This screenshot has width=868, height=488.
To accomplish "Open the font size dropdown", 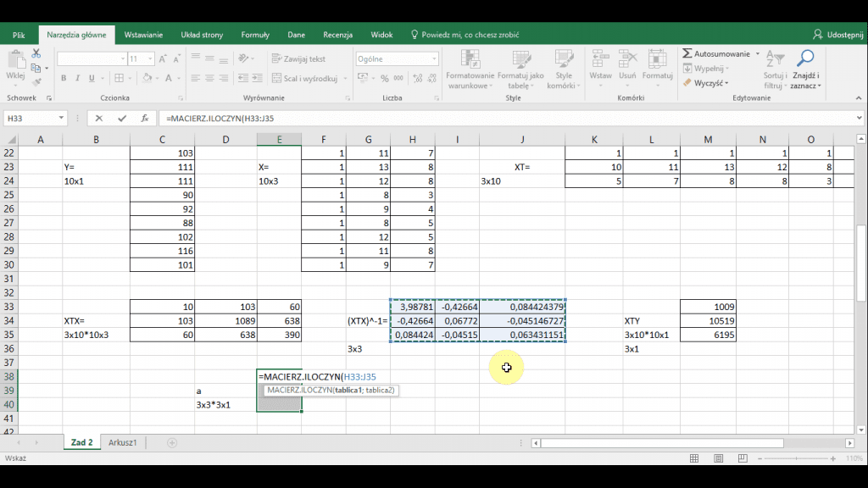I will coord(149,58).
